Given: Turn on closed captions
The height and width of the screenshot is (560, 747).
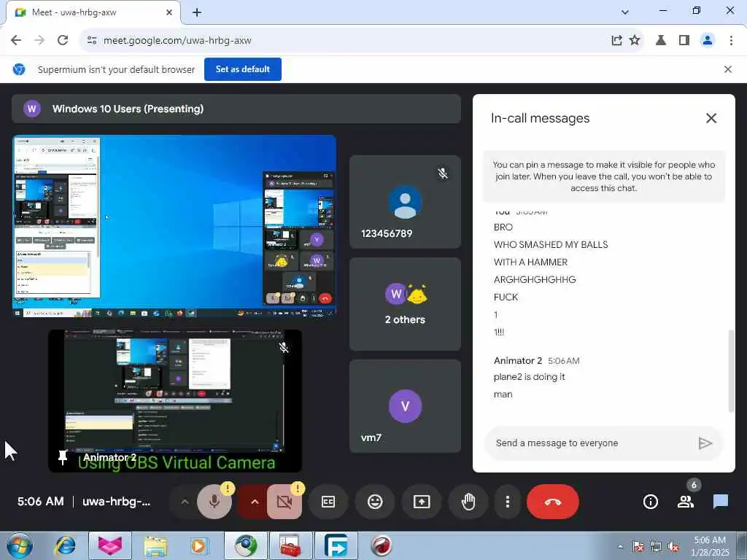Looking at the screenshot, I should point(328,502).
